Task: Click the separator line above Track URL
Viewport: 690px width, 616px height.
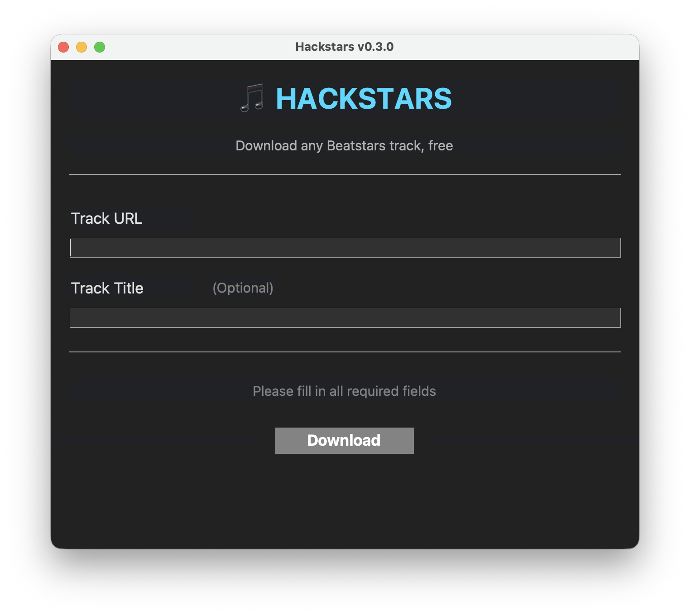Action: pos(345,174)
